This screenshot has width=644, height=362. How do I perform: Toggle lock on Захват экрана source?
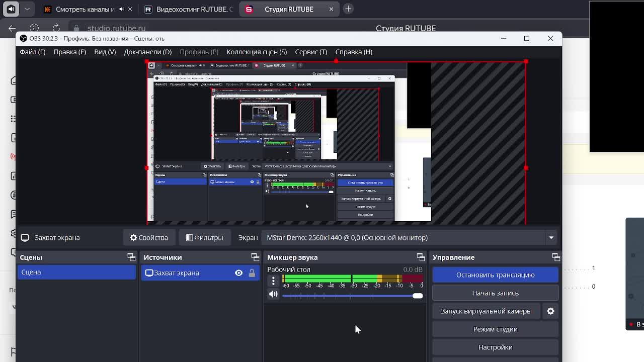coord(252,273)
